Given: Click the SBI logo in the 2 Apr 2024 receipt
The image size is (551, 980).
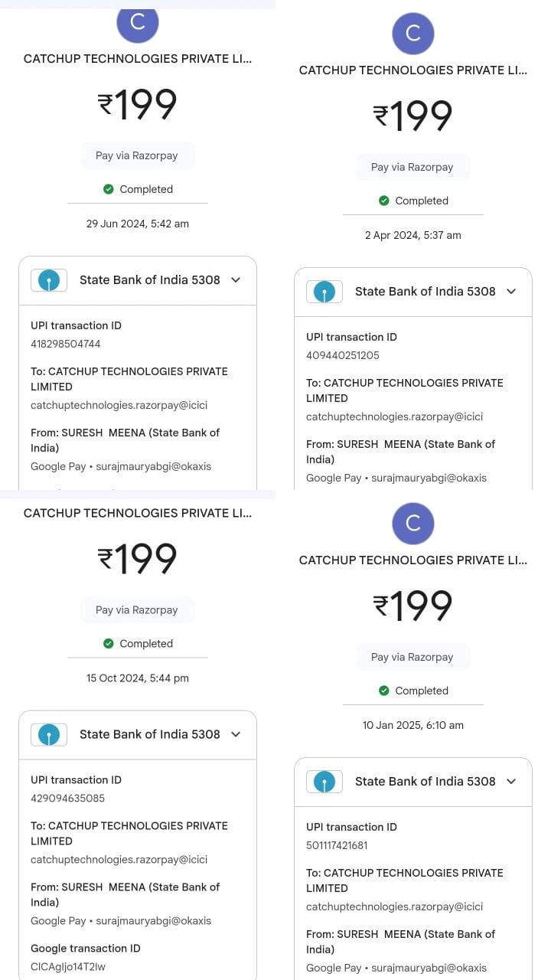Looking at the screenshot, I should point(324,292).
